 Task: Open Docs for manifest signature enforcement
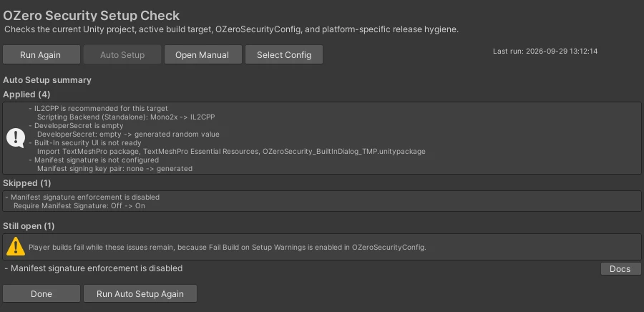[x=620, y=269]
